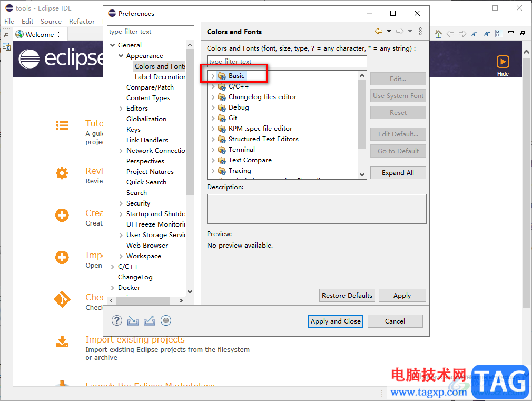The width and height of the screenshot is (532, 401).
Task: Expand the Security tree node
Action: (x=121, y=203)
